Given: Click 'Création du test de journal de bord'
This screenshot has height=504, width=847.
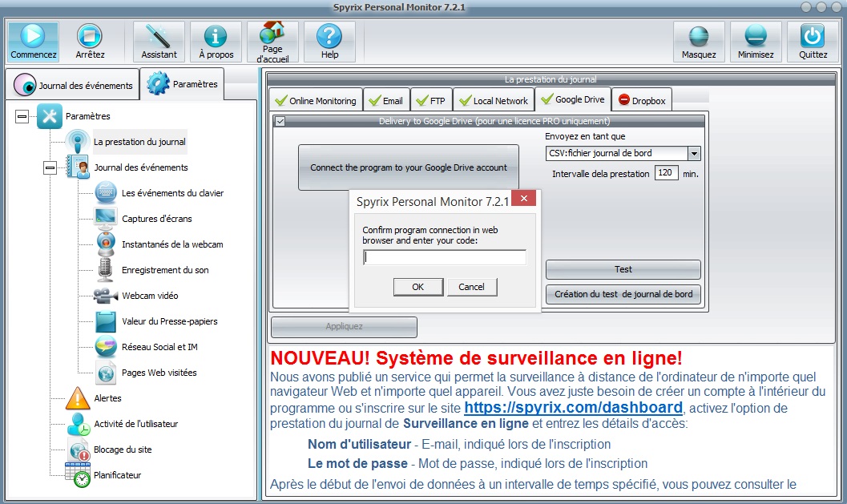Looking at the screenshot, I should pos(623,294).
